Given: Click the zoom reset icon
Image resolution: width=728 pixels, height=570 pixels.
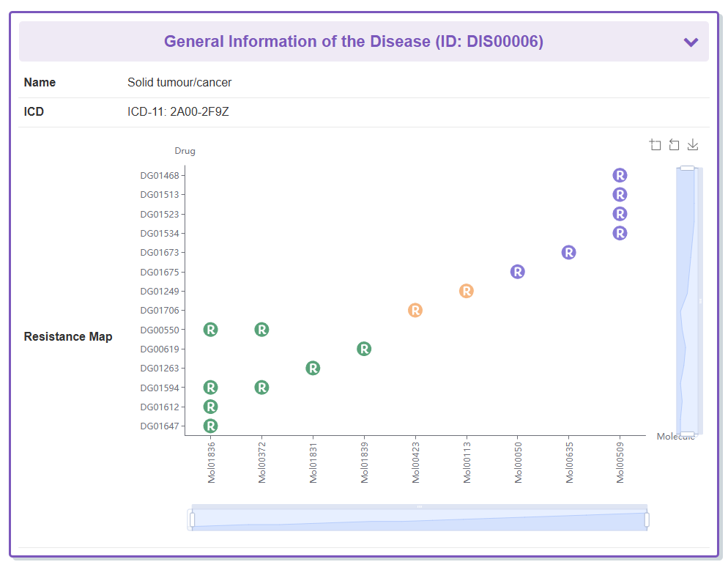Looking at the screenshot, I should (675, 145).
